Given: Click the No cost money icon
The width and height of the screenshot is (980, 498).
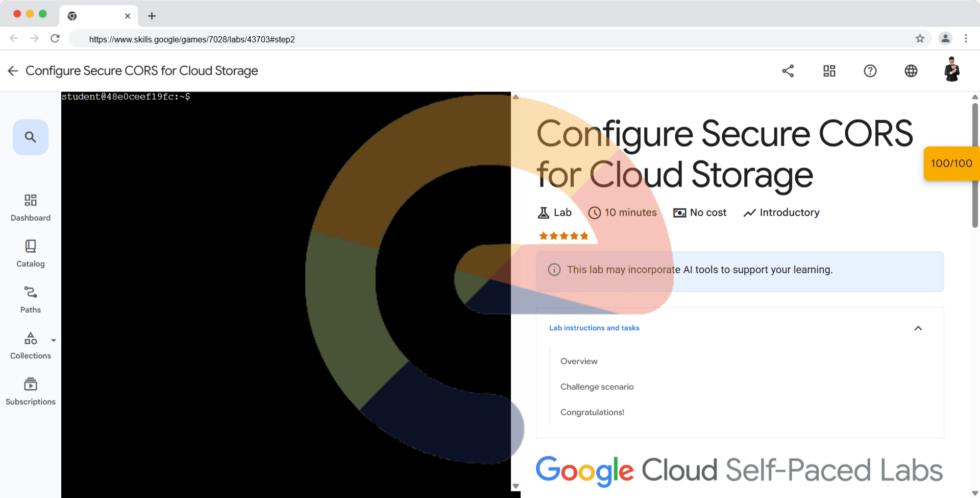Looking at the screenshot, I should (x=680, y=213).
